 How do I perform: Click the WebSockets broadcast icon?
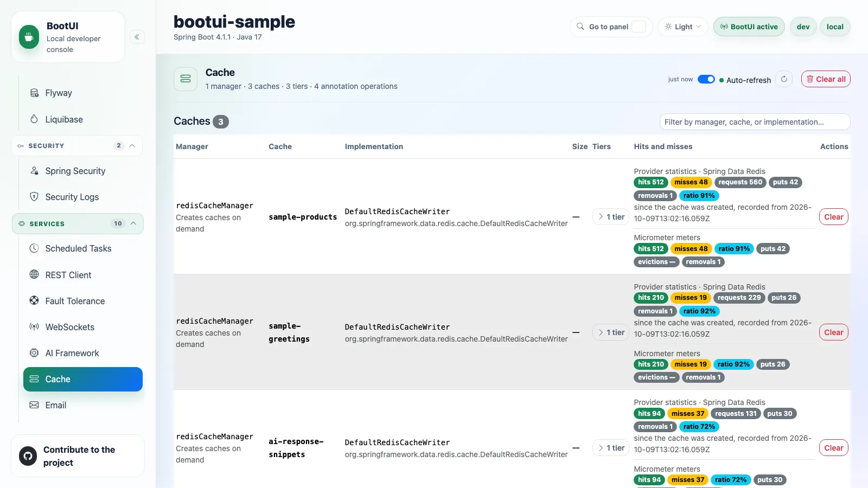coord(34,327)
